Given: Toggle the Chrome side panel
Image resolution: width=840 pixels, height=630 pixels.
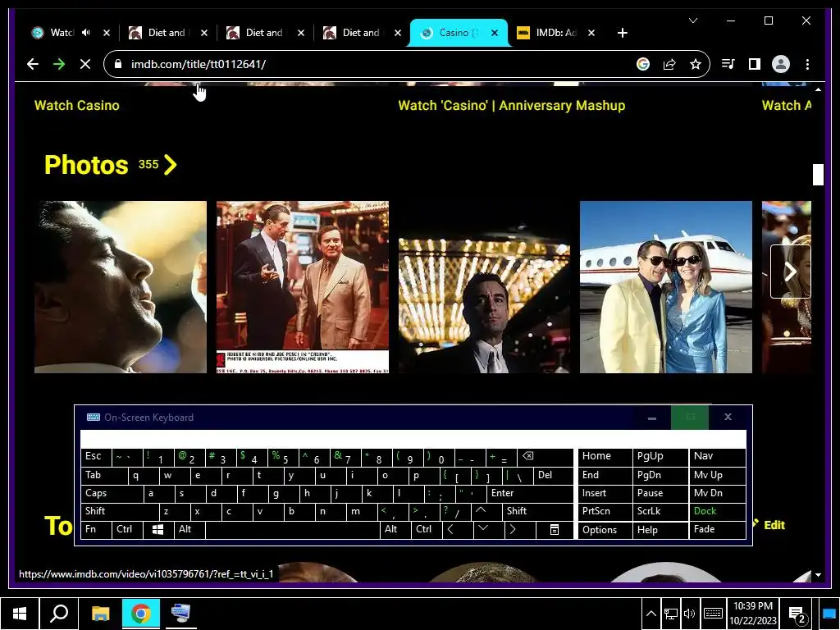Looking at the screenshot, I should pos(755,64).
